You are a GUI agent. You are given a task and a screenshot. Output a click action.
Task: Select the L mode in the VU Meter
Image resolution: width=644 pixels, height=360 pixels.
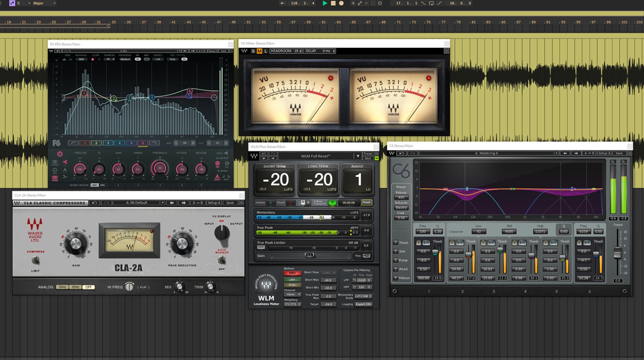pos(265,51)
